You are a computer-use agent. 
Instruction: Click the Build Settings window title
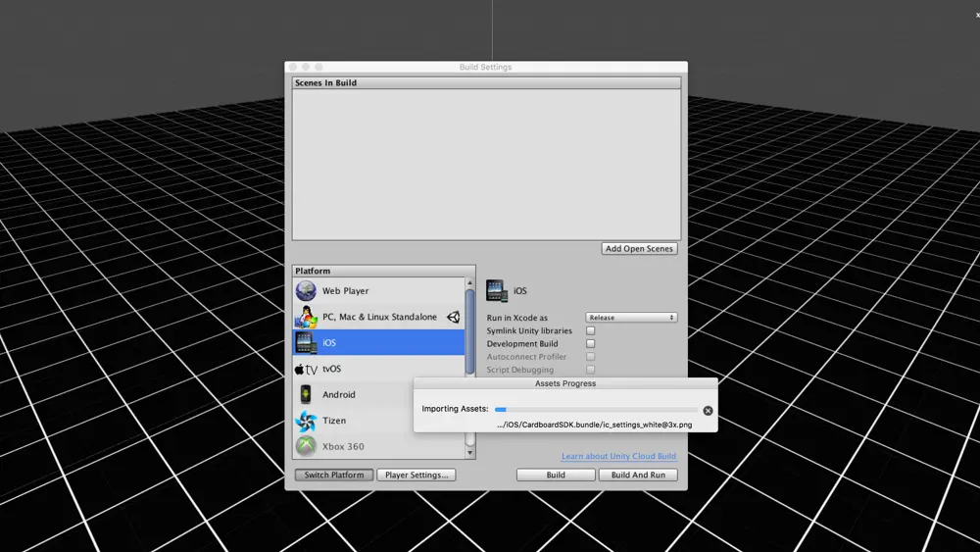pyautogui.click(x=486, y=67)
